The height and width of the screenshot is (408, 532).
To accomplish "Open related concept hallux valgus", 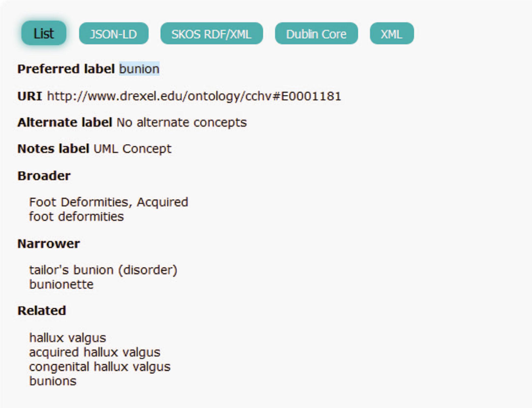I will pos(67,338).
